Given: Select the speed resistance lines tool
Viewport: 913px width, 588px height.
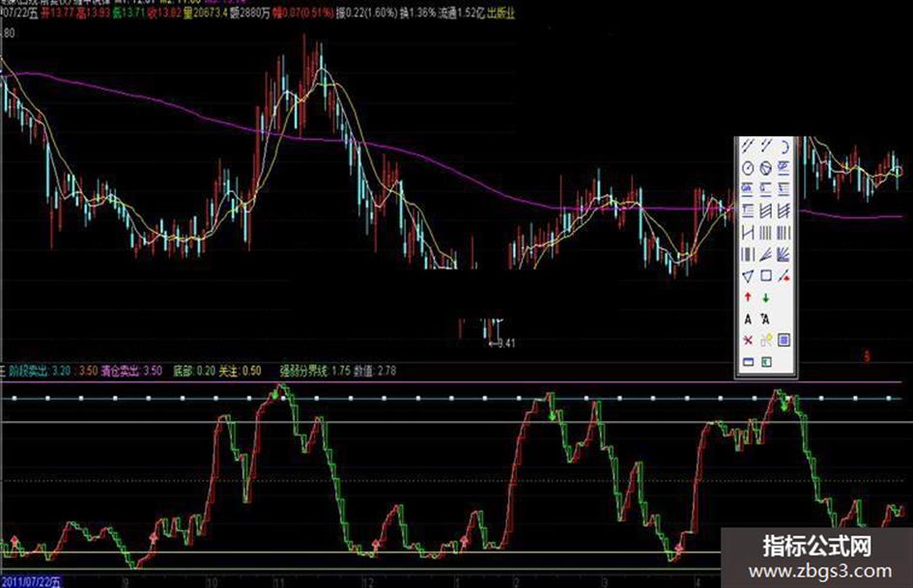Looking at the screenshot, I should (x=766, y=254).
